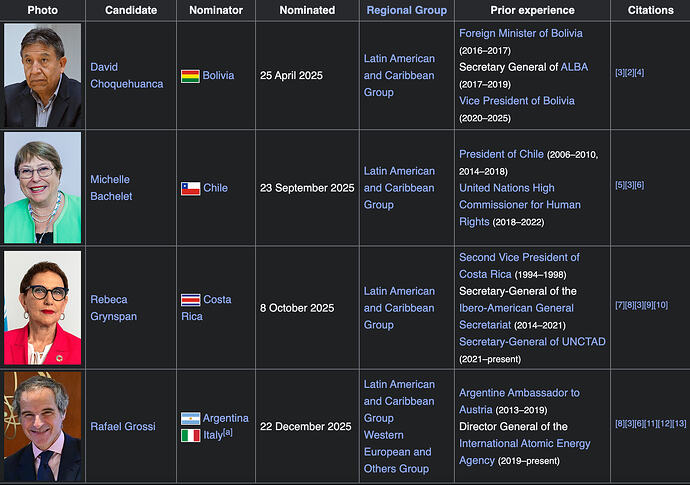Open Michelle Bachelet's portrait photo
The height and width of the screenshot is (485, 690).
(x=42, y=187)
